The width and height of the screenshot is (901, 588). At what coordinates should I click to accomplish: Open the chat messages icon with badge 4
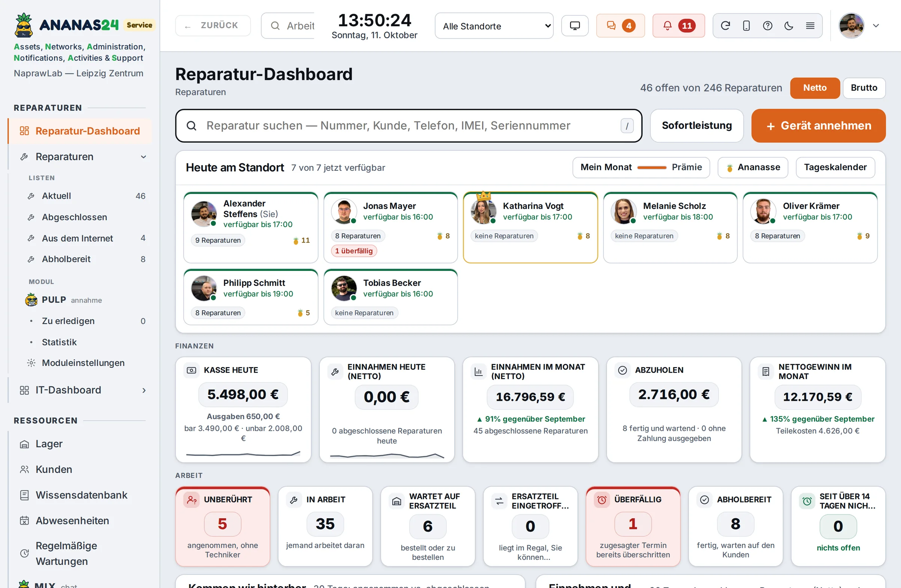pyautogui.click(x=620, y=26)
